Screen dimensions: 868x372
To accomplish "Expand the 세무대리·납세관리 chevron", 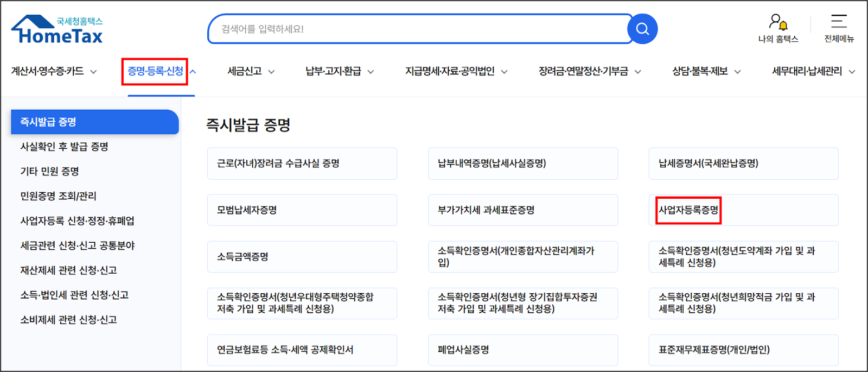I will click(x=852, y=72).
